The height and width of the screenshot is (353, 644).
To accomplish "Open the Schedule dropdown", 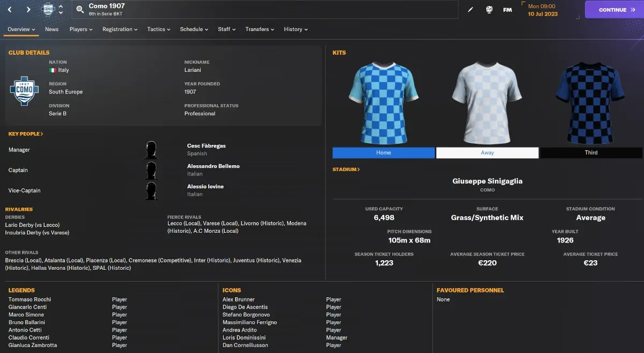I will (x=194, y=30).
